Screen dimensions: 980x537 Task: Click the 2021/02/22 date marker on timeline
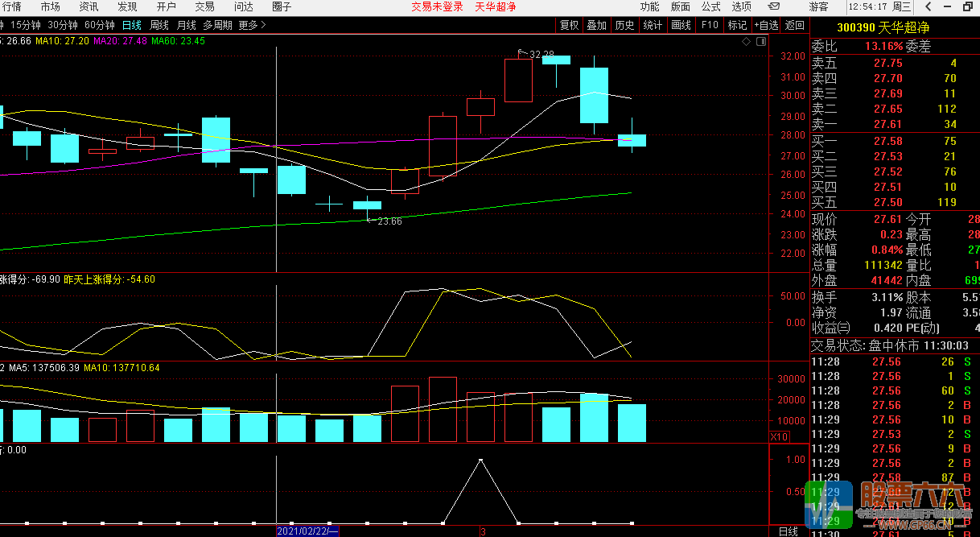307,531
